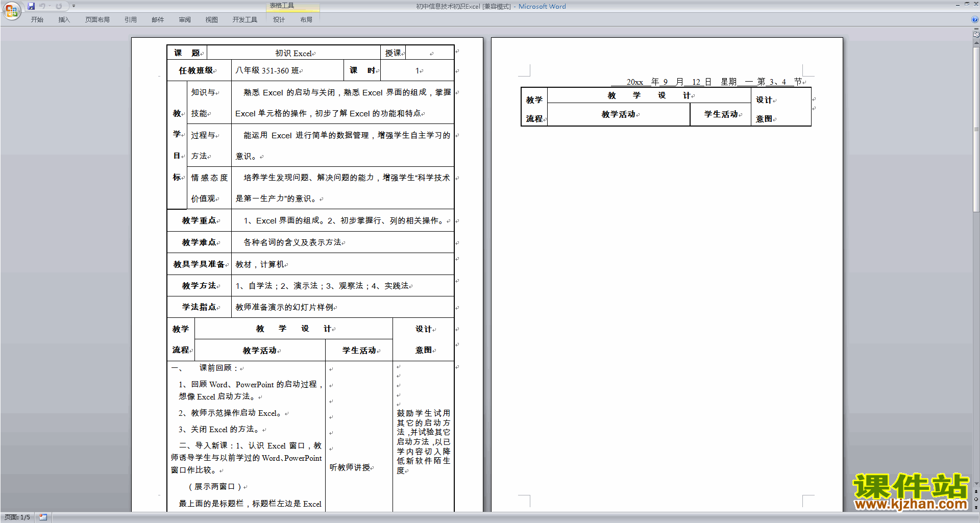The height and width of the screenshot is (523, 980).
Task: Click the '教学难点' row label
Action: click(199, 242)
